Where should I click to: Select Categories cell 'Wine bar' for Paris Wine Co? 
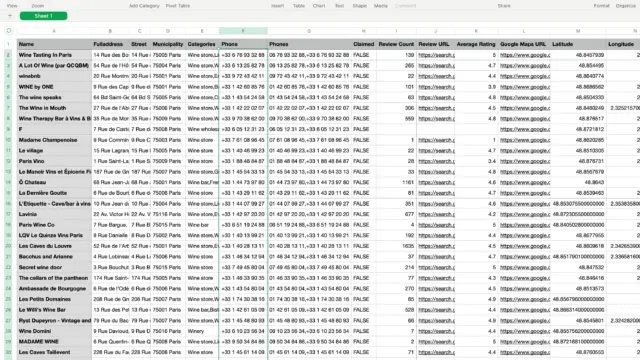click(202, 224)
